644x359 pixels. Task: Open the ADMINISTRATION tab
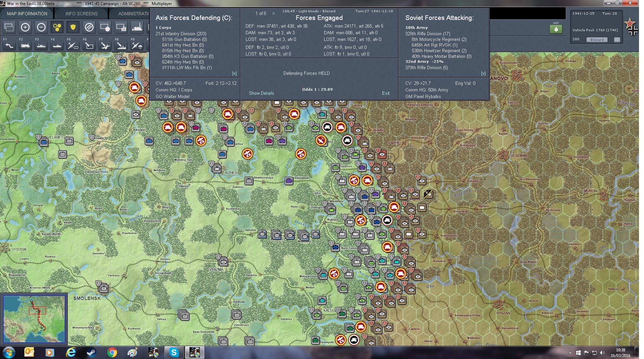coord(133,14)
